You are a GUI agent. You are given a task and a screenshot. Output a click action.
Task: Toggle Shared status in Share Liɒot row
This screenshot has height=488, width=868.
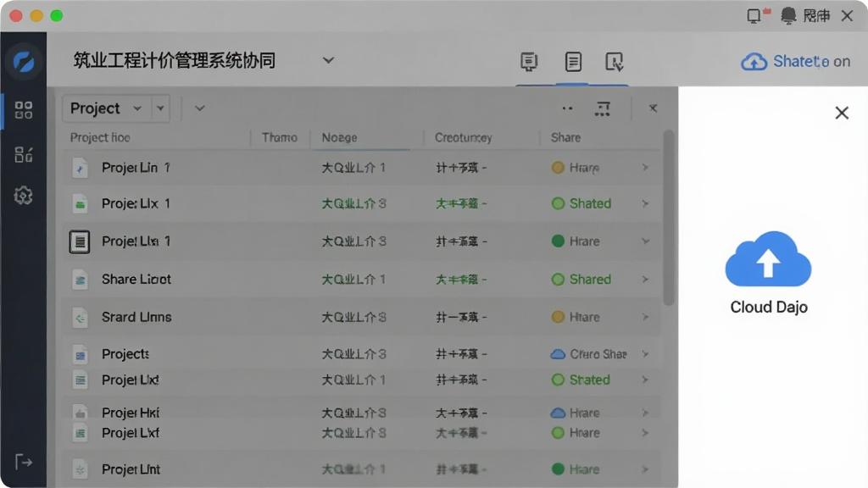[581, 280]
